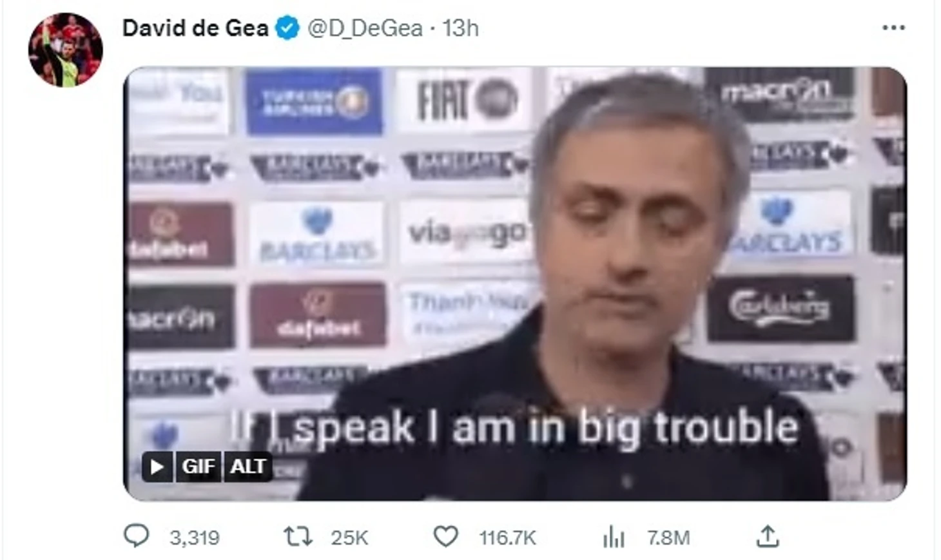Screen dimensions: 941x560
Task: Click the share upload icon
Action: click(768, 536)
